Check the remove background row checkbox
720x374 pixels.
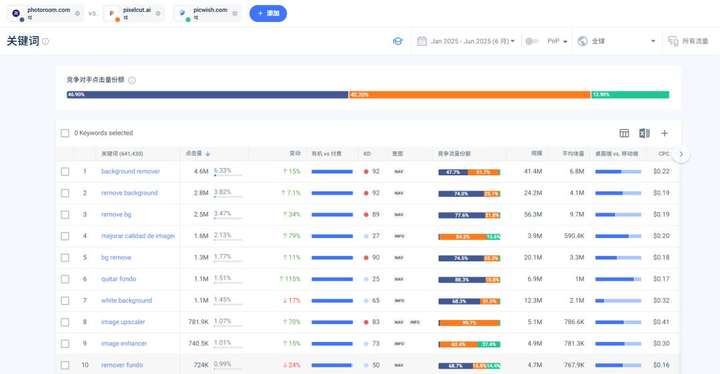tap(65, 193)
